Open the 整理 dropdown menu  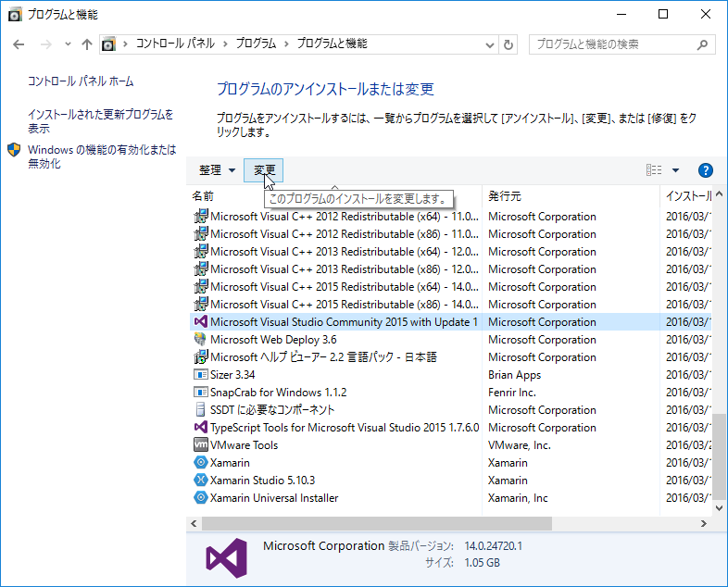pyautogui.click(x=218, y=170)
